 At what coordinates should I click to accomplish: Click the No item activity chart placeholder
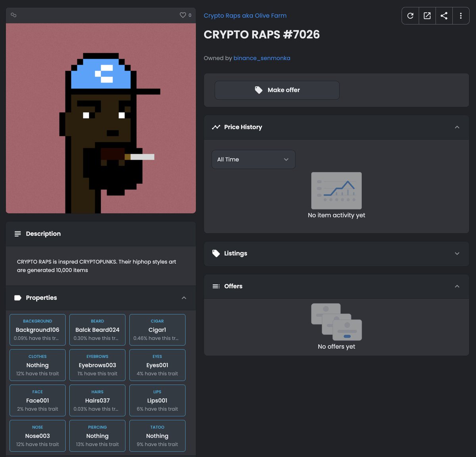pos(336,191)
